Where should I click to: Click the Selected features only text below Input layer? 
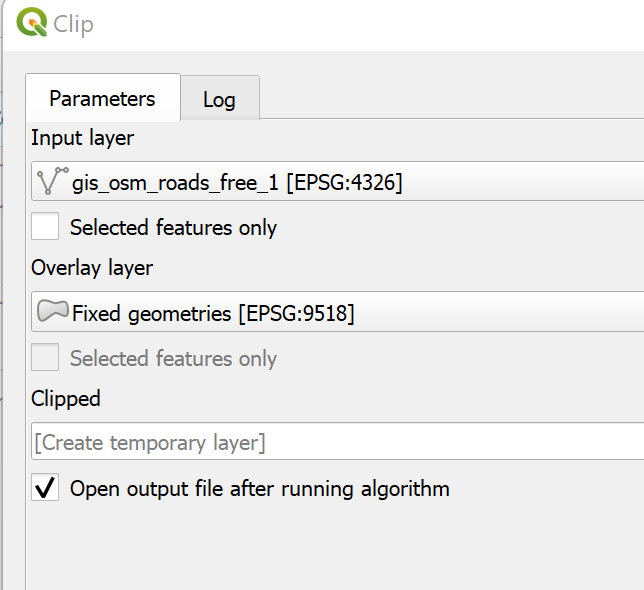tap(173, 228)
